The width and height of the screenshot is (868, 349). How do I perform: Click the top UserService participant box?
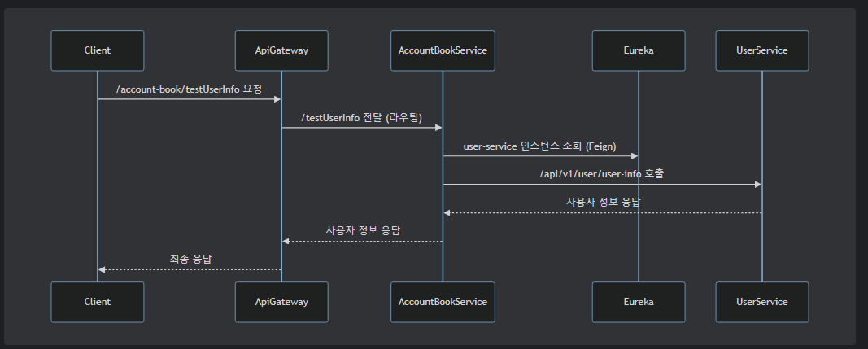click(761, 50)
